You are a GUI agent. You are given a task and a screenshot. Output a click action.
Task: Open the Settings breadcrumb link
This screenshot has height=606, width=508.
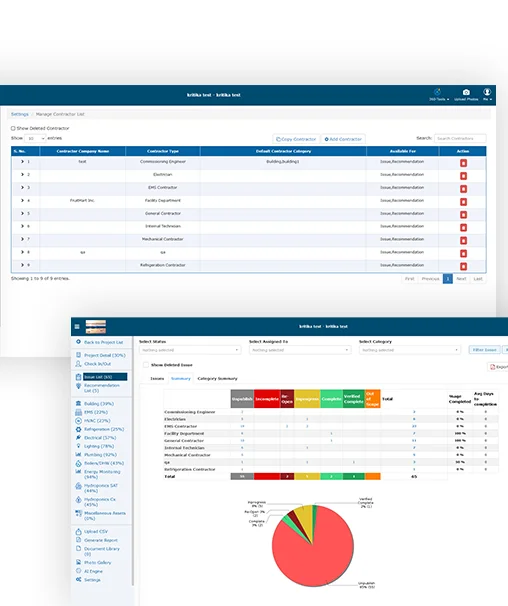20,114
